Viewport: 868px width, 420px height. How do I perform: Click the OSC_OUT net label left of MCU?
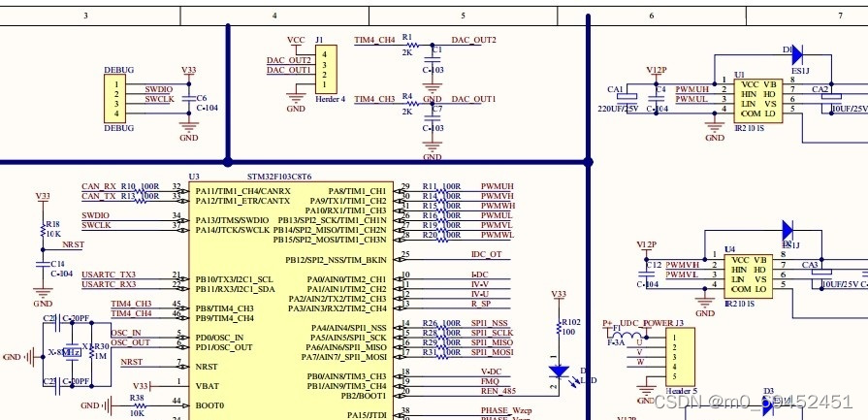pos(131,342)
